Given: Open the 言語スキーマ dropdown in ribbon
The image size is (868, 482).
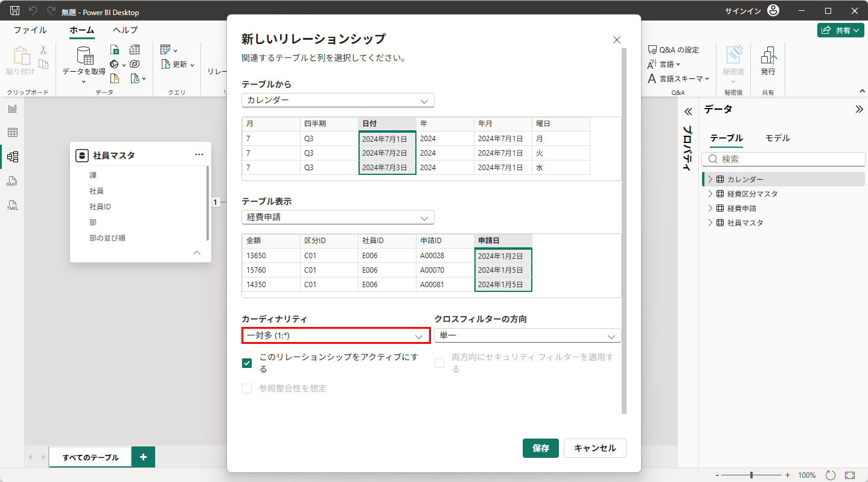Looking at the screenshot, I should (x=678, y=78).
